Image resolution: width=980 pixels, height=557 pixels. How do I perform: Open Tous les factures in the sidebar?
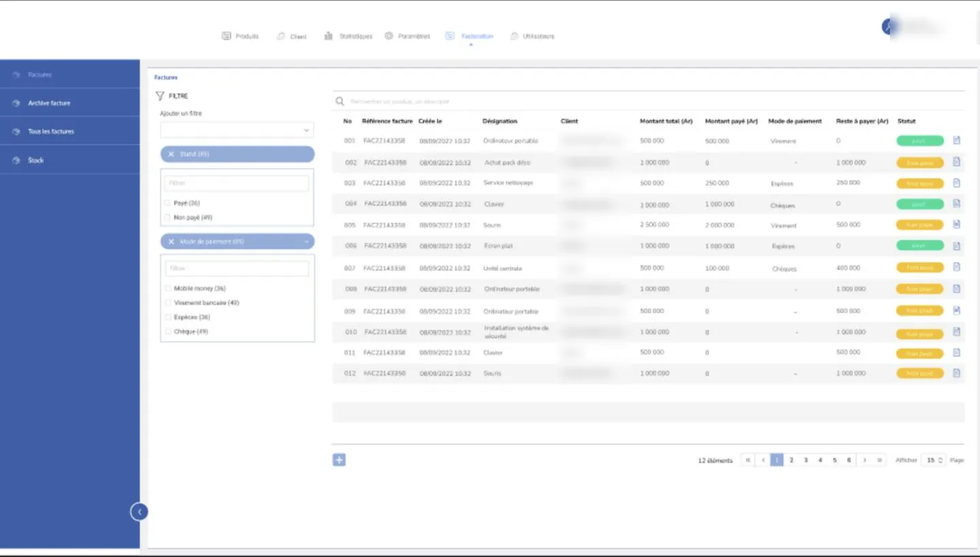(69, 131)
